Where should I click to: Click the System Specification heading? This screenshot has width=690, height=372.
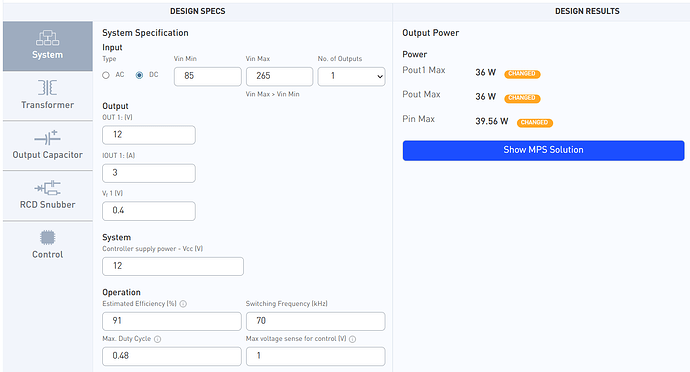145,33
